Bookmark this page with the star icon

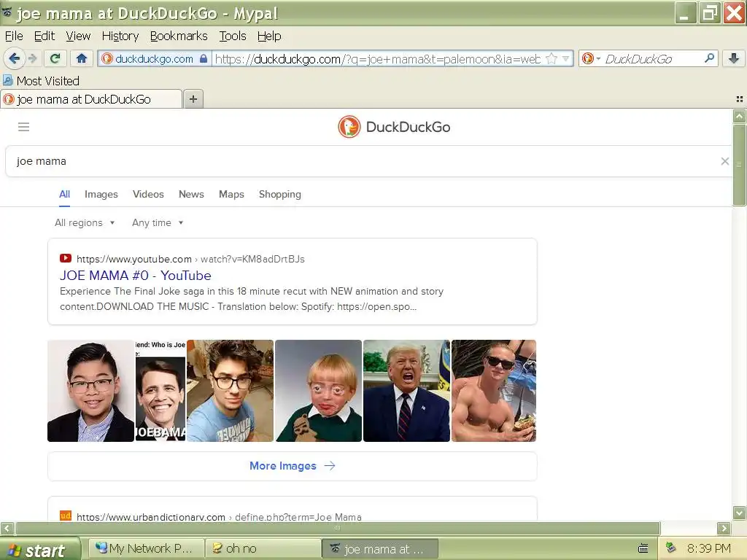551,58
